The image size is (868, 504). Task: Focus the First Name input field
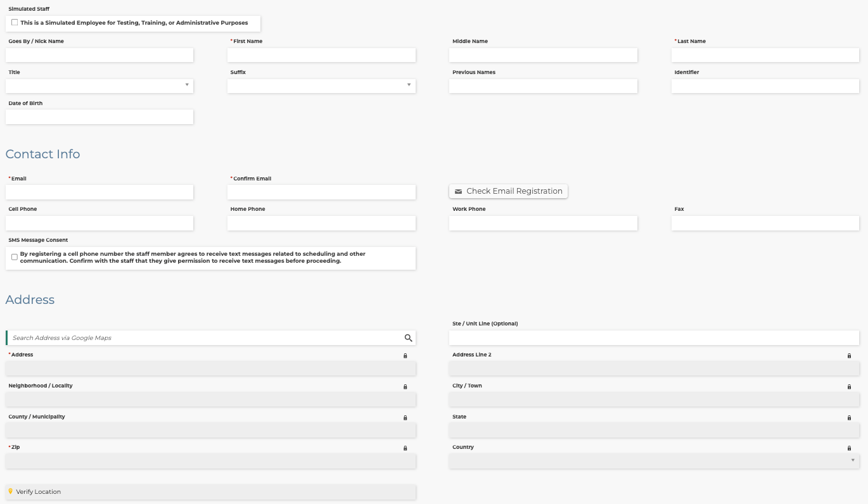321,55
